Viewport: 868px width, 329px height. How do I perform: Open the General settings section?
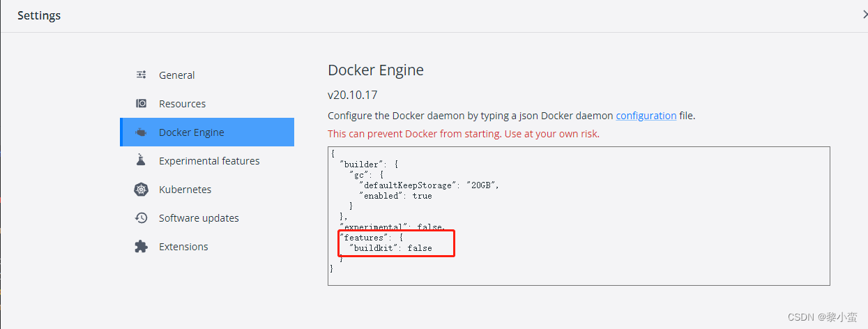(207, 75)
